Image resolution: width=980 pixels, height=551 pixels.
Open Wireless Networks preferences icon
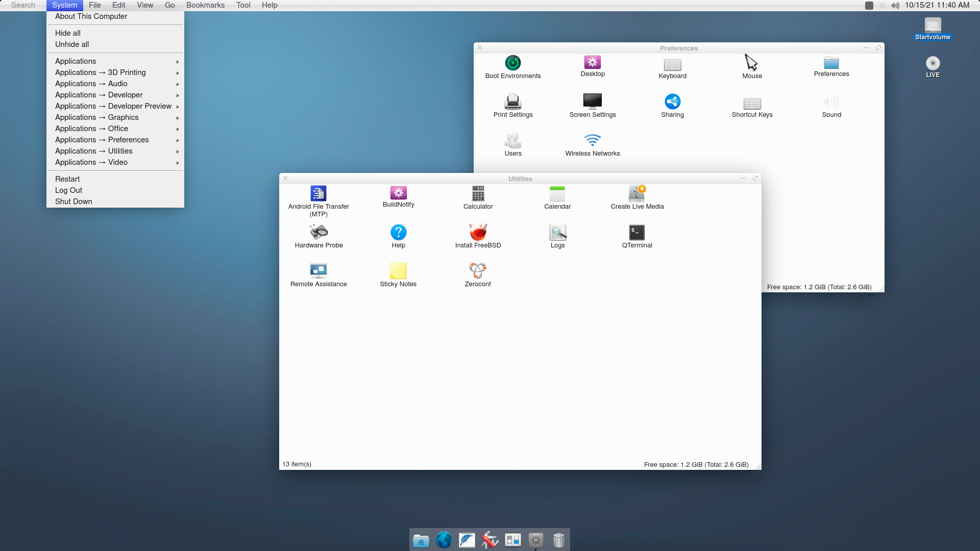[x=592, y=140]
